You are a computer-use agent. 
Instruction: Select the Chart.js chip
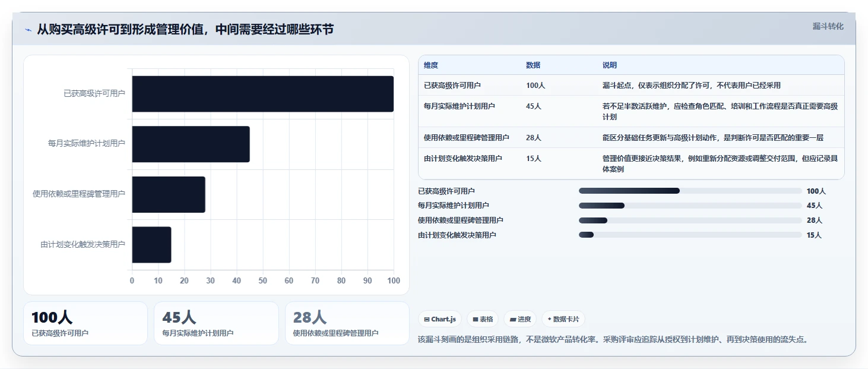point(440,319)
